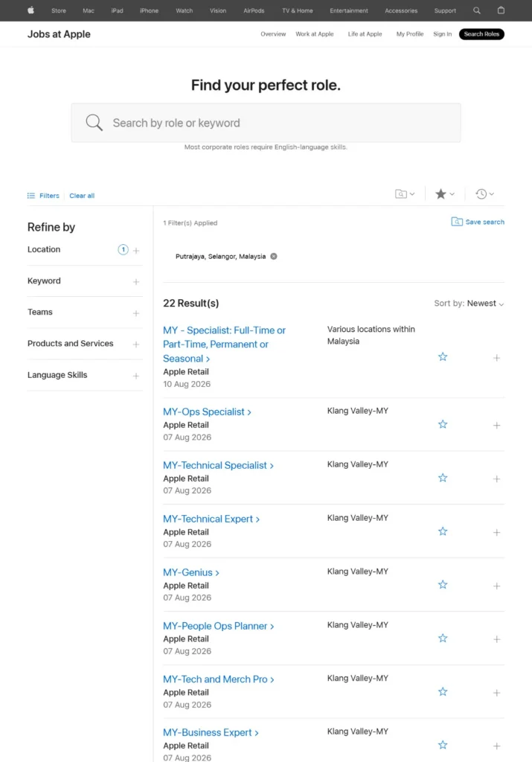Image resolution: width=532 pixels, height=762 pixels.
Task: Go to Life at Apple
Action: tap(365, 34)
